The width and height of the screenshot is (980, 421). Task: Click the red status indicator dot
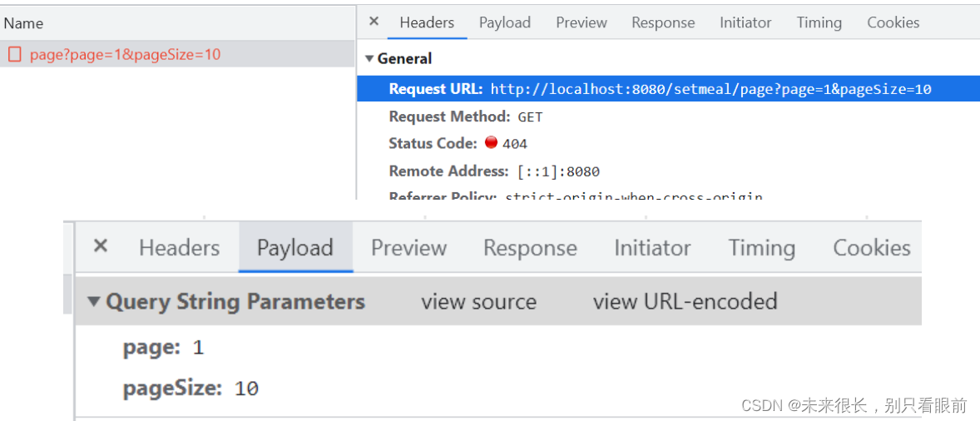tap(492, 143)
